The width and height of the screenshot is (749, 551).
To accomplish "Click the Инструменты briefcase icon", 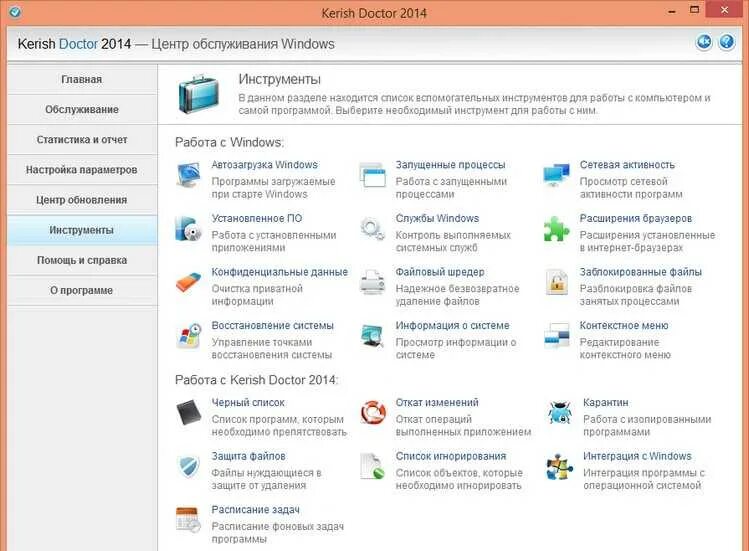I will (199, 95).
